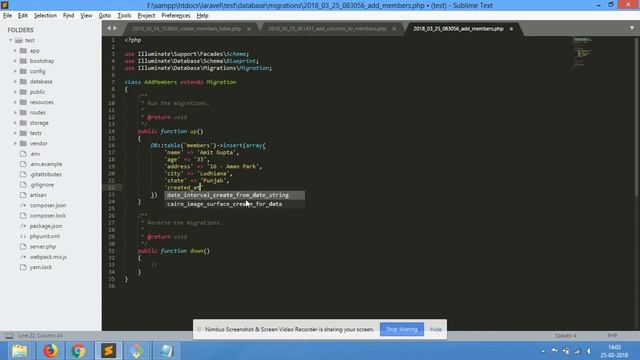The image size is (640, 360).
Task: Expand the database folder
Action: pos(15,82)
